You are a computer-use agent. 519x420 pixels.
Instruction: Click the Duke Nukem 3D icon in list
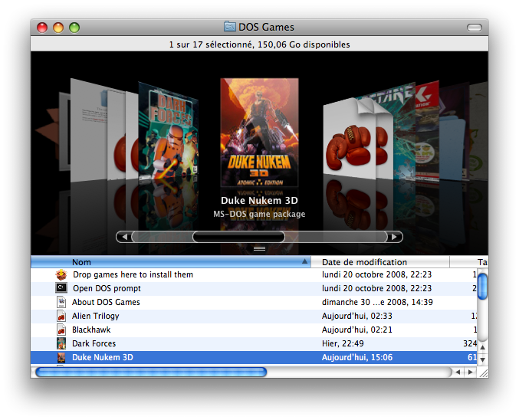(61, 357)
